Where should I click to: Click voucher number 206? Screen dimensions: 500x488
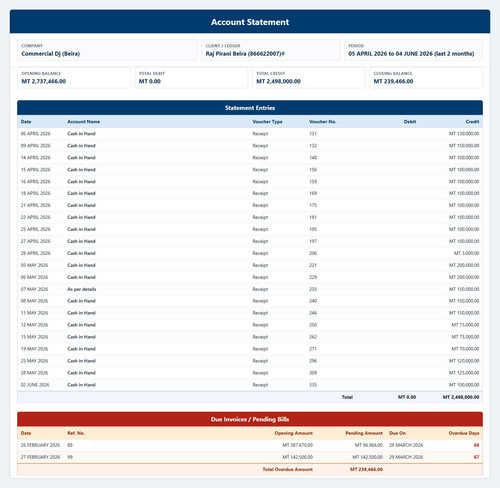313,253
